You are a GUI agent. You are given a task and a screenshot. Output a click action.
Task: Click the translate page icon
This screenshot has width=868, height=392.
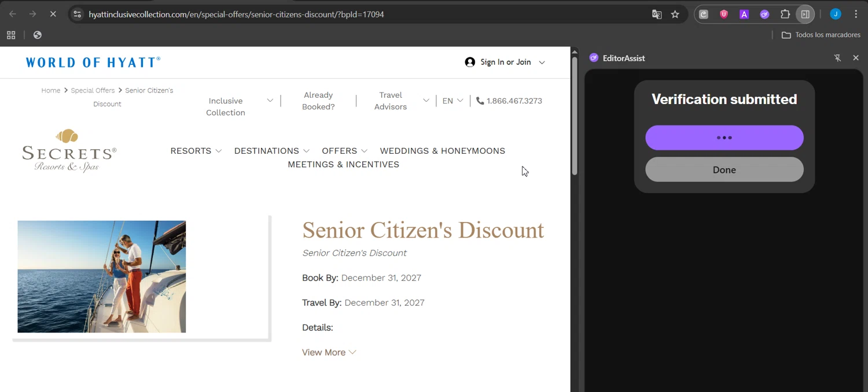pos(657,14)
